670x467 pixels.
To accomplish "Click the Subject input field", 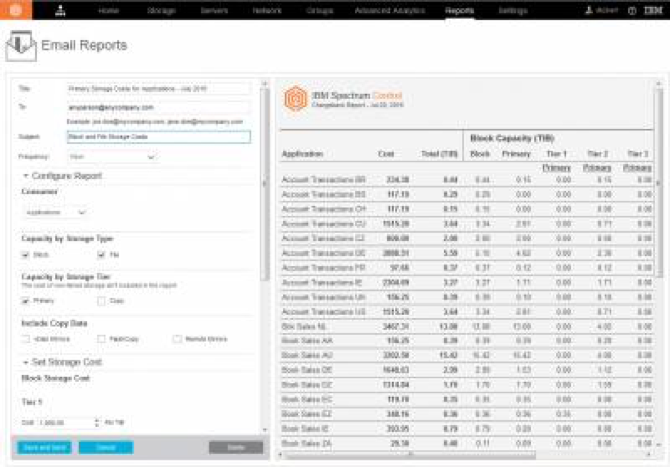I will [x=159, y=137].
